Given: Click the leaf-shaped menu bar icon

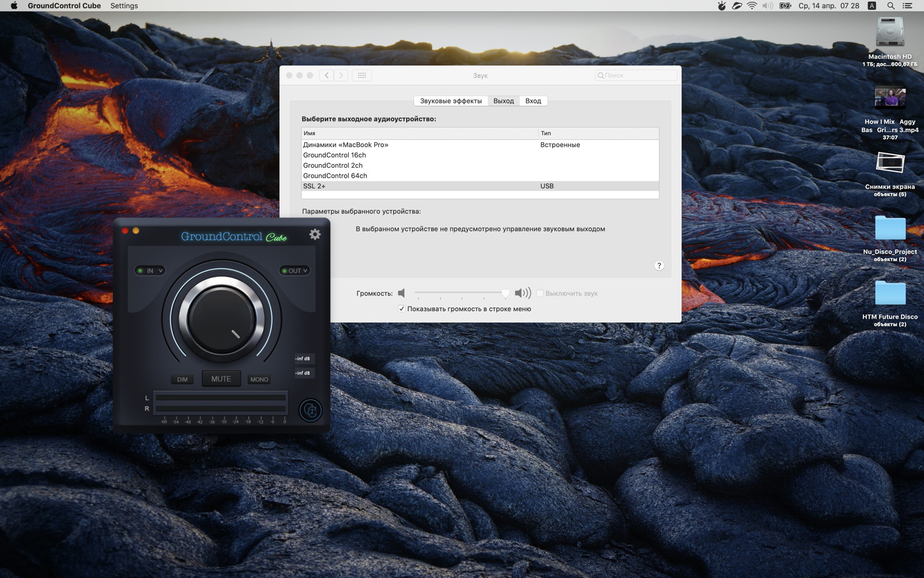Looking at the screenshot, I should [x=737, y=6].
